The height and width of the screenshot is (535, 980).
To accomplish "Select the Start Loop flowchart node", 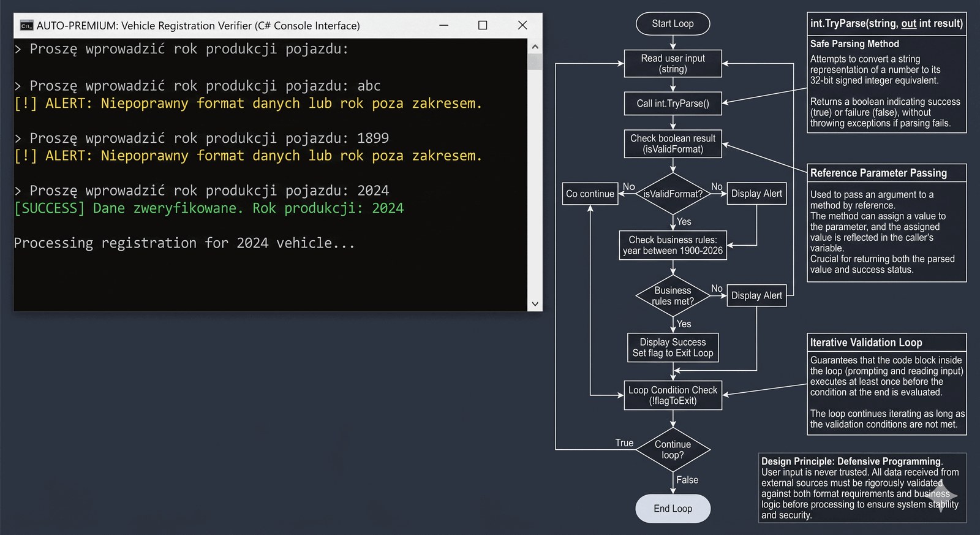I will click(x=673, y=24).
